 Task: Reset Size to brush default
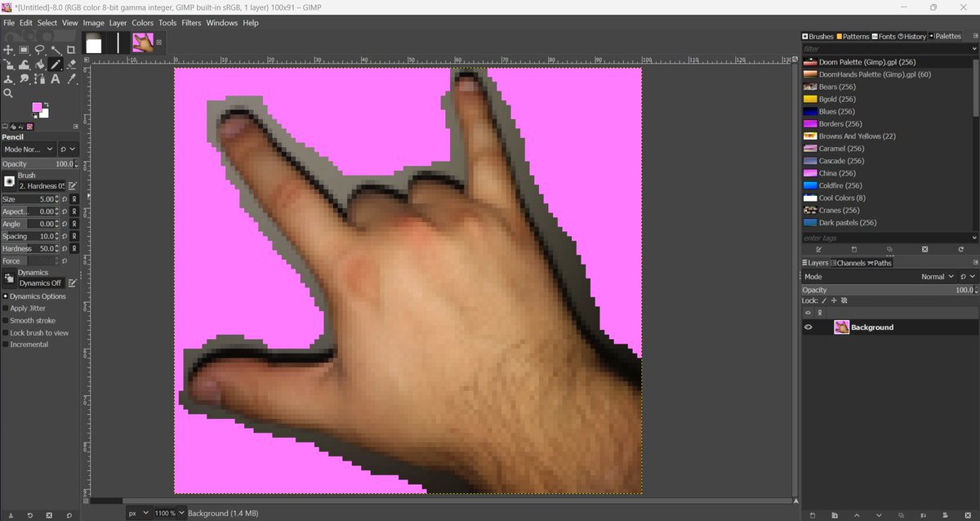64,198
